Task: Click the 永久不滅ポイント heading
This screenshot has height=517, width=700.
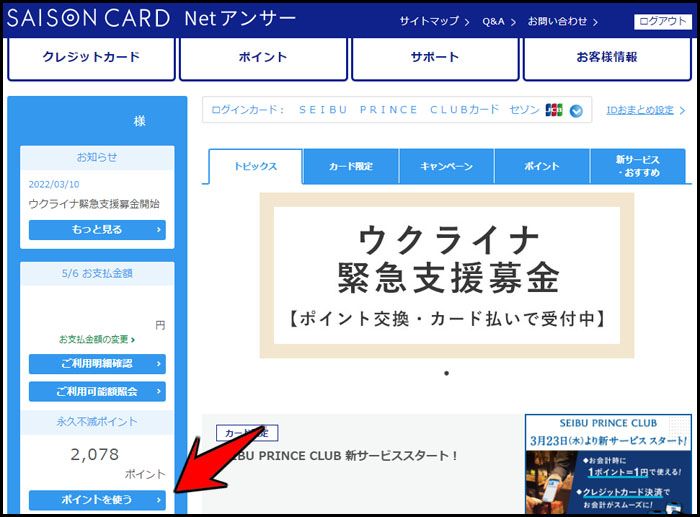Action: tap(96, 421)
